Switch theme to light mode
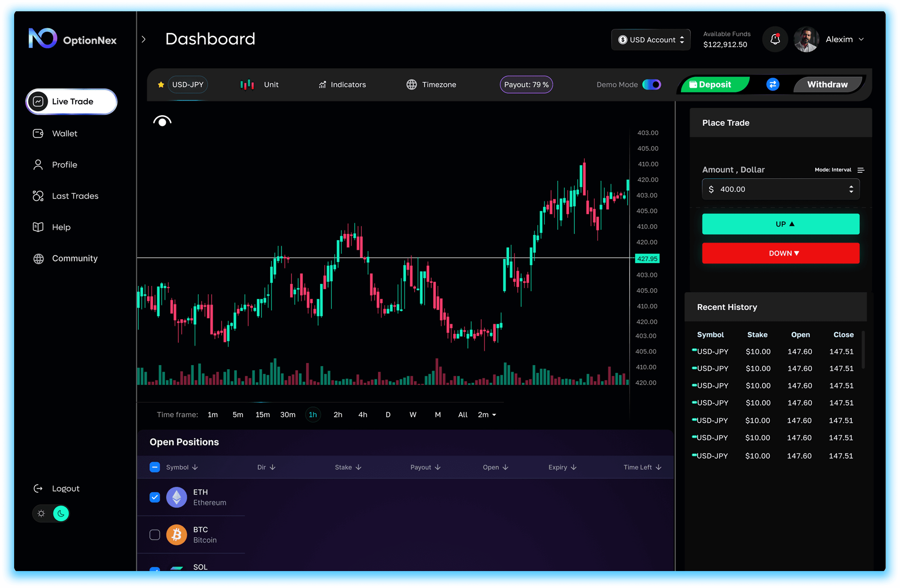Viewport: 900px width, 588px height. tap(41, 513)
